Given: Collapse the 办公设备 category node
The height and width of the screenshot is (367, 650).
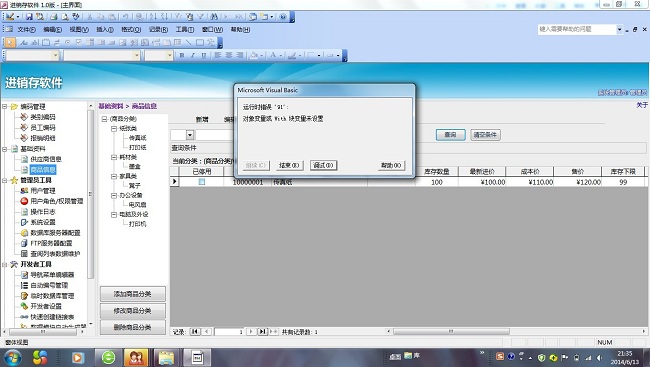Looking at the screenshot, I should [x=114, y=195].
